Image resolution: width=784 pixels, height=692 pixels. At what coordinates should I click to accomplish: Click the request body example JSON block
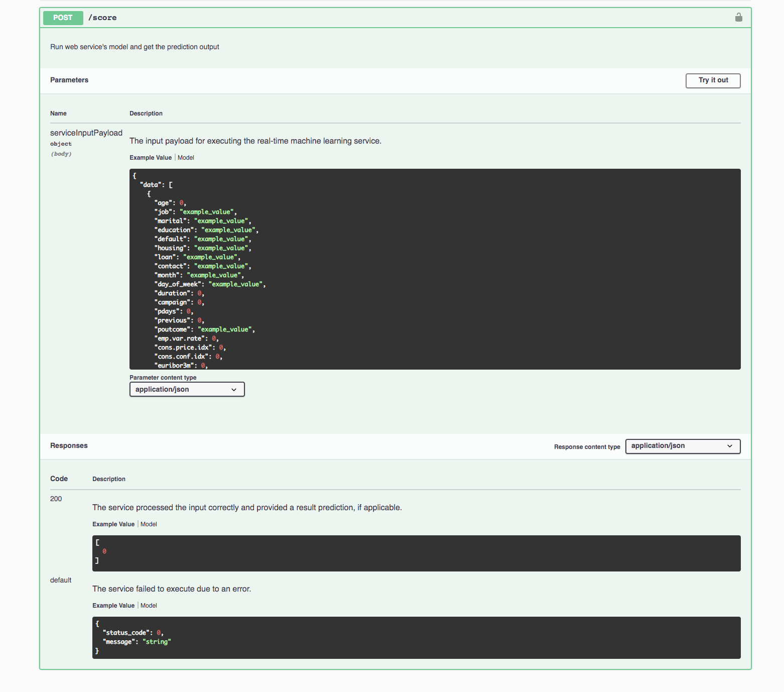tap(435, 269)
